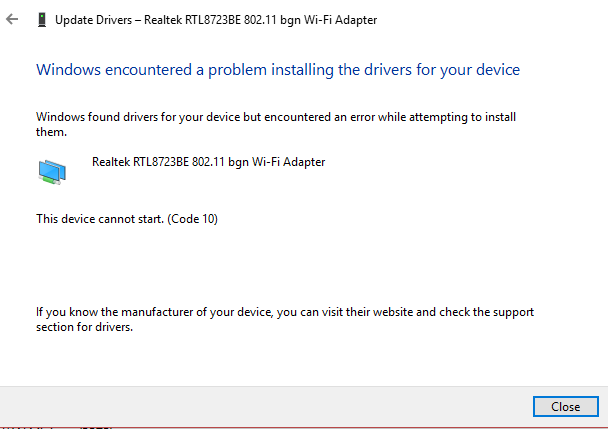The height and width of the screenshot is (429, 608).
Task: Click the Update Drivers window title text
Action: coord(216,19)
